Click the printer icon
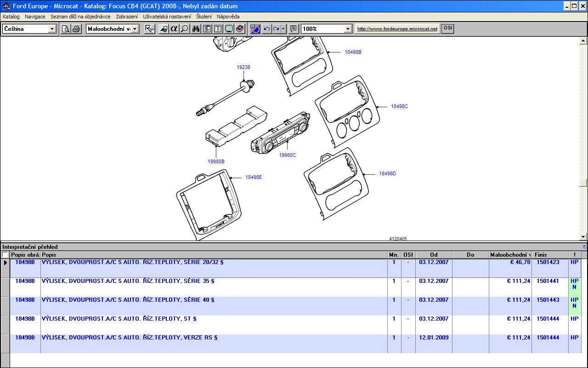 (76, 29)
